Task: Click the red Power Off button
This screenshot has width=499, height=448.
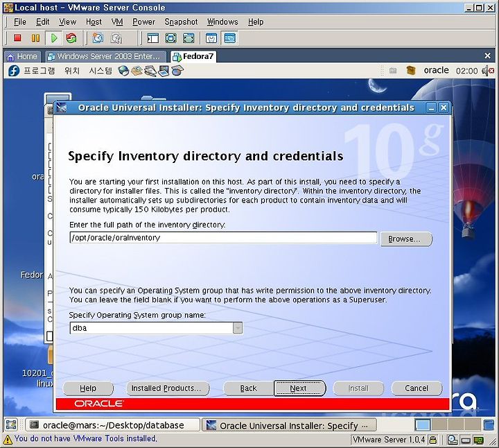Action: (x=17, y=38)
